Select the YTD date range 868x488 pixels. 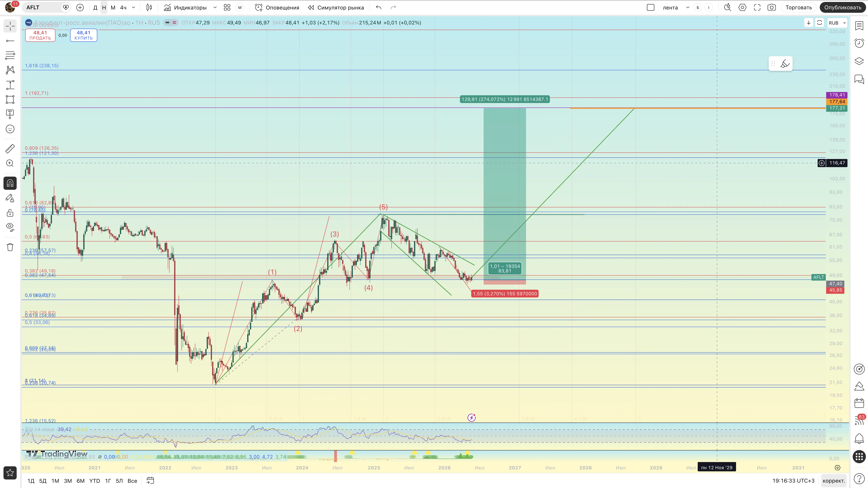pos(95,481)
